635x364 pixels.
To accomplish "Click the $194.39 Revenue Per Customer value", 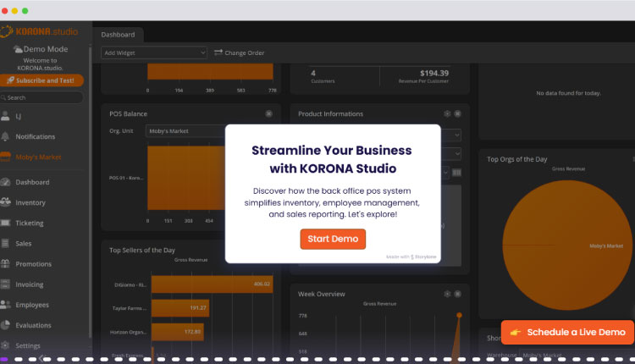I will tap(434, 74).
